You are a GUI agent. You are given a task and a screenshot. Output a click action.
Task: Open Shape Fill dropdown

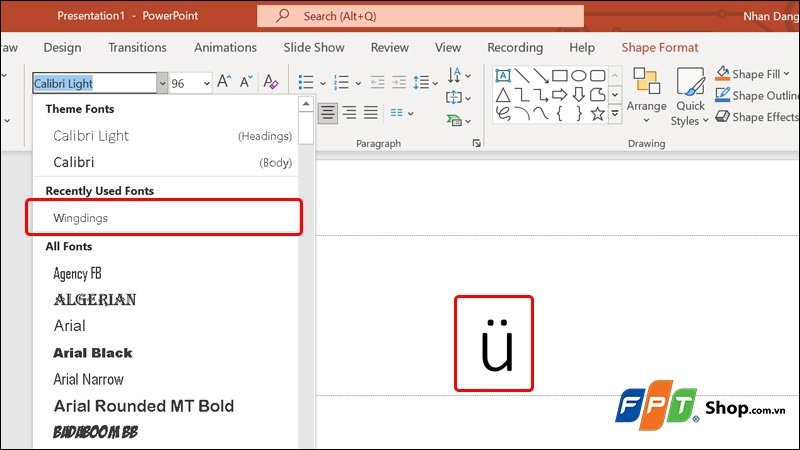pos(753,74)
